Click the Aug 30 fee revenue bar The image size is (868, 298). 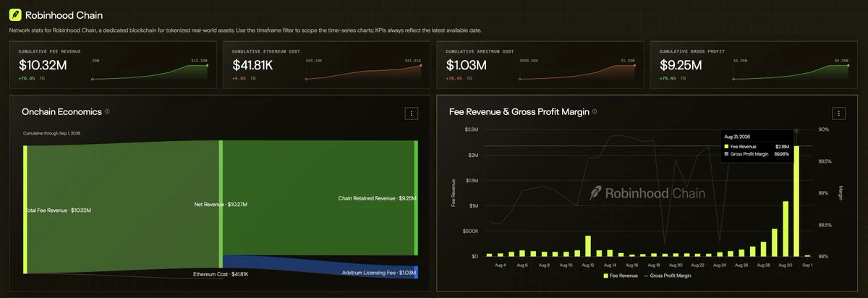786,229
